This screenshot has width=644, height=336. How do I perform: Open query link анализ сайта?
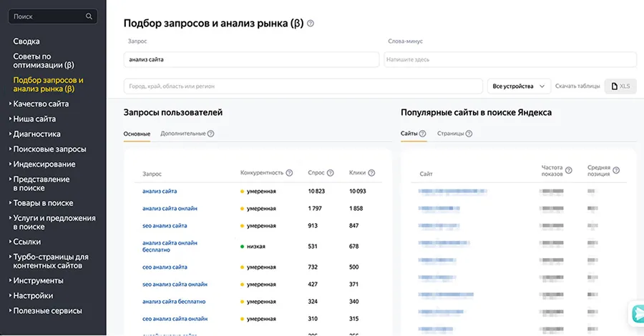tap(160, 191)
